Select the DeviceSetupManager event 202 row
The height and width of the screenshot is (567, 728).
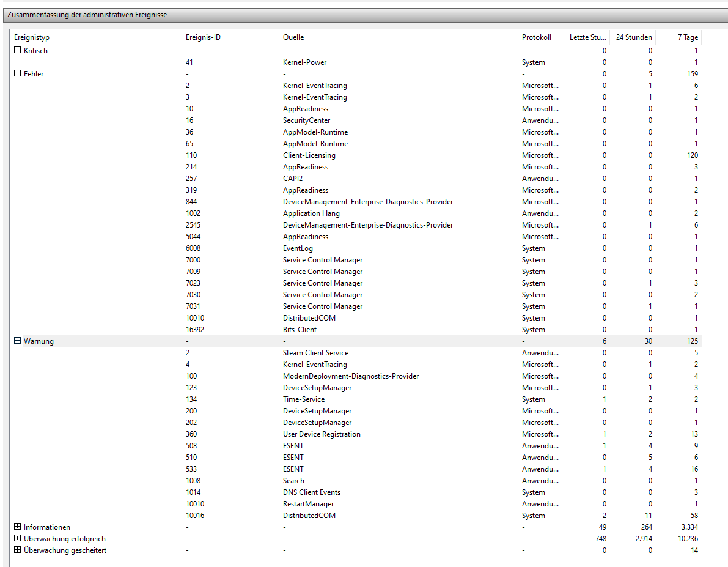click(x=356, y=423)
